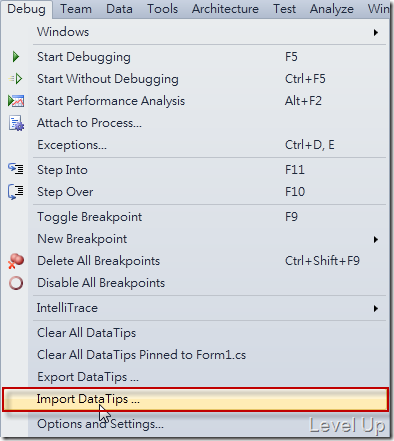Click the Ctrl+Shift+F9 shortcut text

tap(322, 261)
